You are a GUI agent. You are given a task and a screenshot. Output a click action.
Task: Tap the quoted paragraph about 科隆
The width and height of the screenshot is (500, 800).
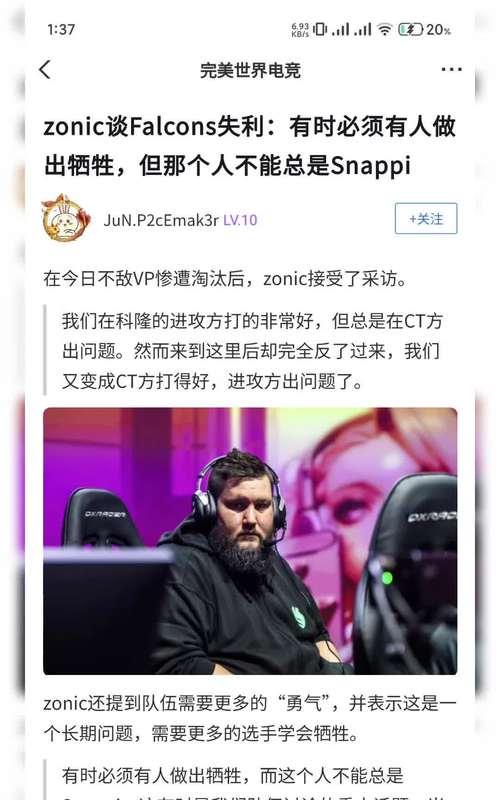(252, 351)
